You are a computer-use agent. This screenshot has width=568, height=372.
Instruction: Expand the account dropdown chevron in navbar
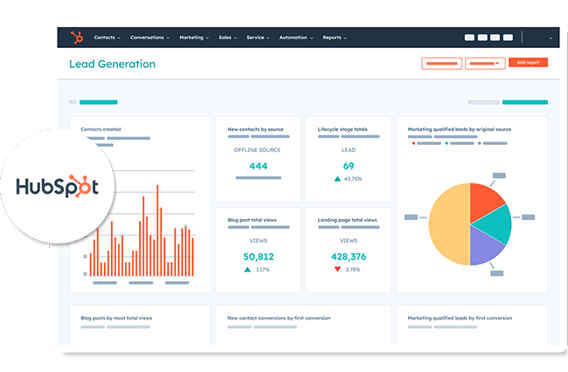tap(551, 38)
